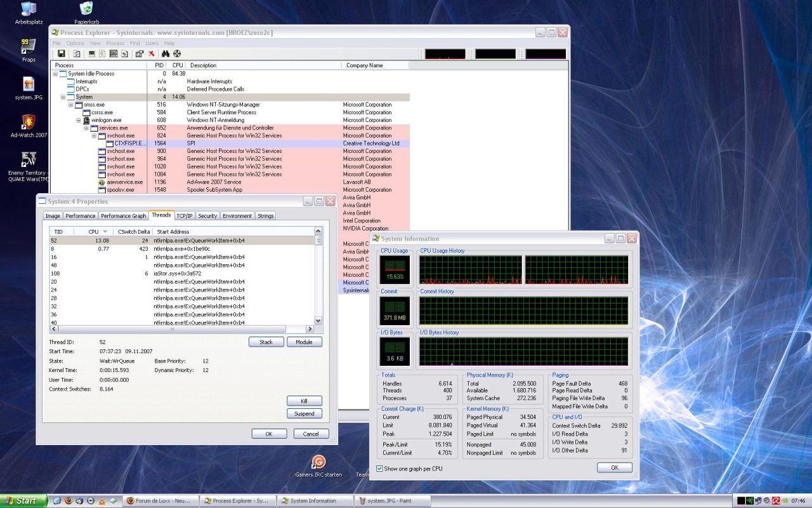The image size is (812, 508).
Task: Collapse the svchost.exe PID 824 tree node
Action: pyautogui.click(x=94, y=136)
